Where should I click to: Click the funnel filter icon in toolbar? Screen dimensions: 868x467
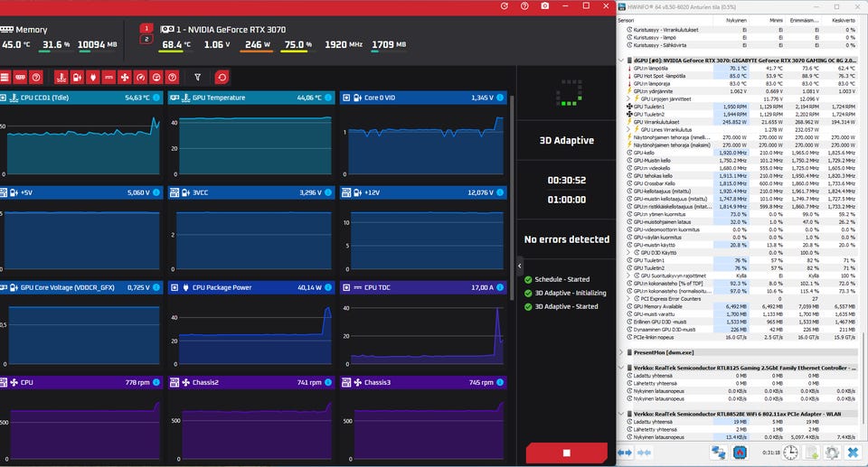pos(198,78)
